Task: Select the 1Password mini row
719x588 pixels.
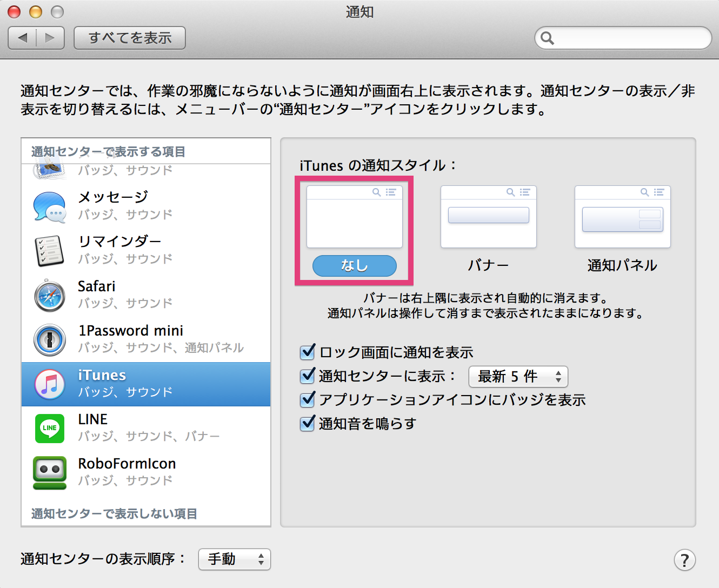Action: [x=146, y=340]
